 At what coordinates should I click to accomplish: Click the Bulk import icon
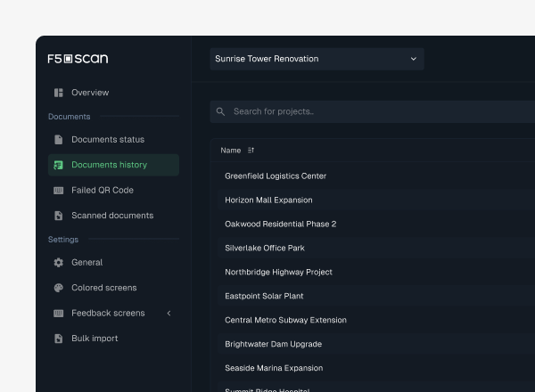(x=59, y=339)
